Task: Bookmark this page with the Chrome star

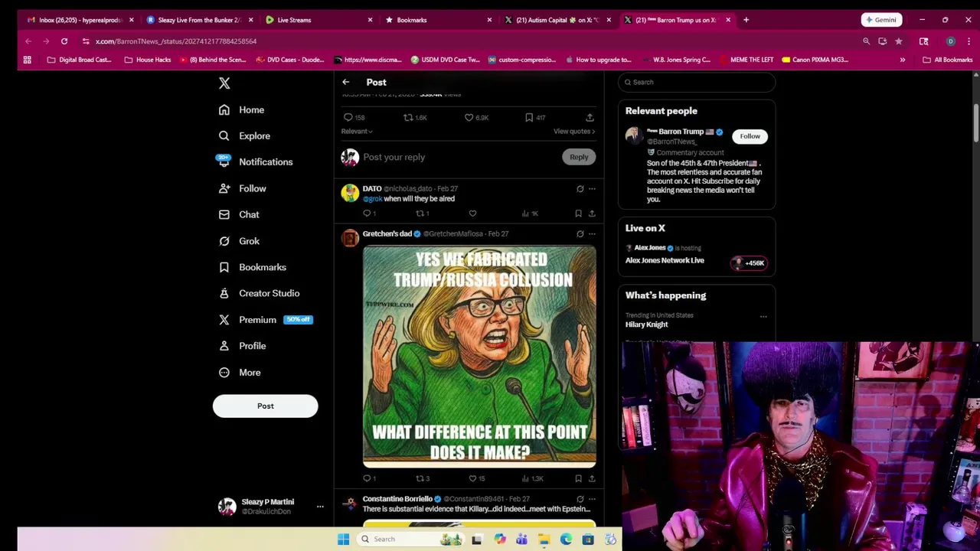Action: 898,41
